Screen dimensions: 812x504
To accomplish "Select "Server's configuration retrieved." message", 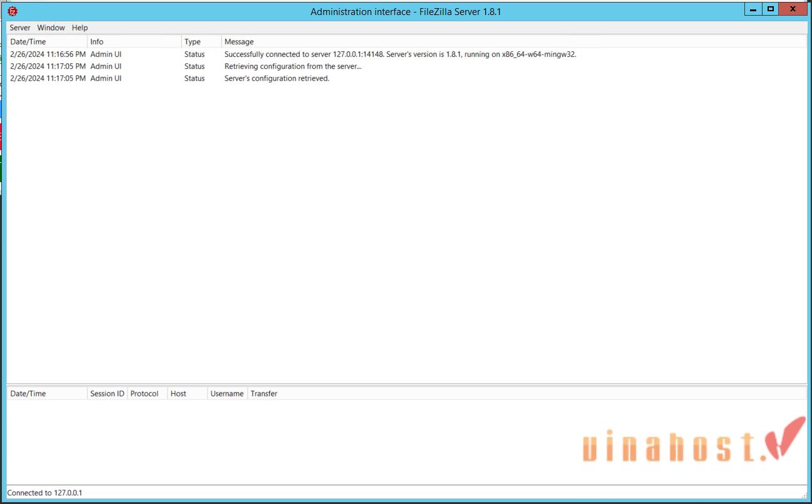I will point(277,78).
